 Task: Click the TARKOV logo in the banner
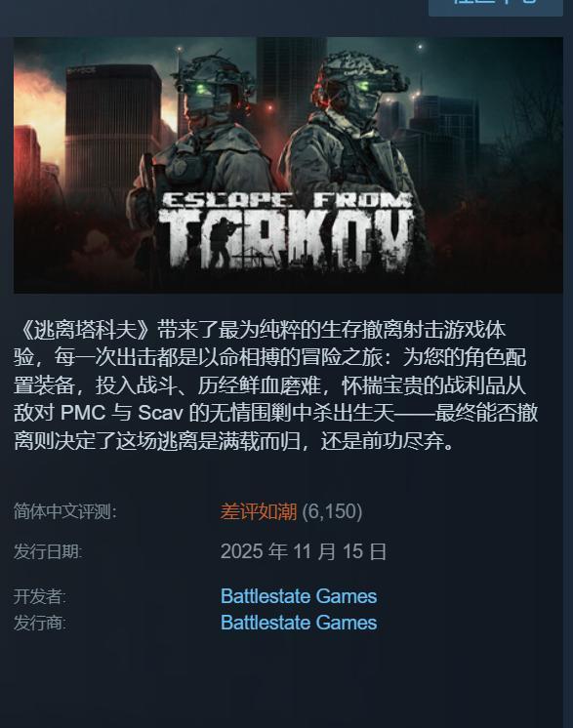click(286, 239)
